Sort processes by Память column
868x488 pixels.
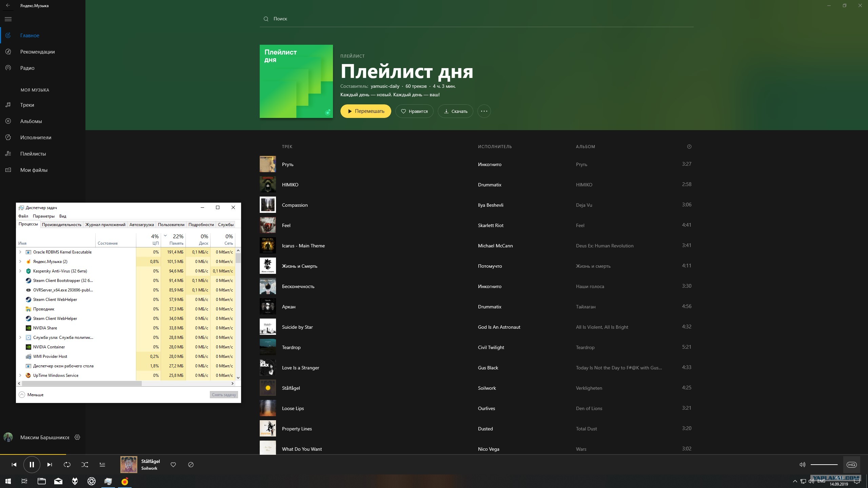tap(173, 239)
